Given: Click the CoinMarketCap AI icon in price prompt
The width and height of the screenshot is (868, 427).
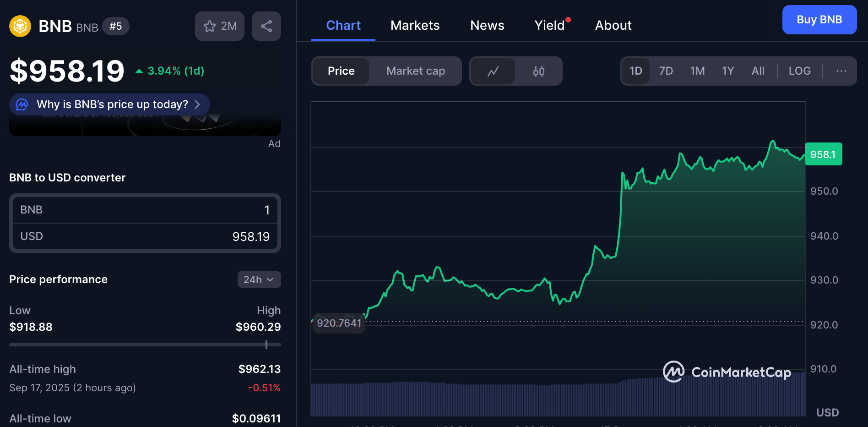Looking at the screenshot, I should [22, 104].
